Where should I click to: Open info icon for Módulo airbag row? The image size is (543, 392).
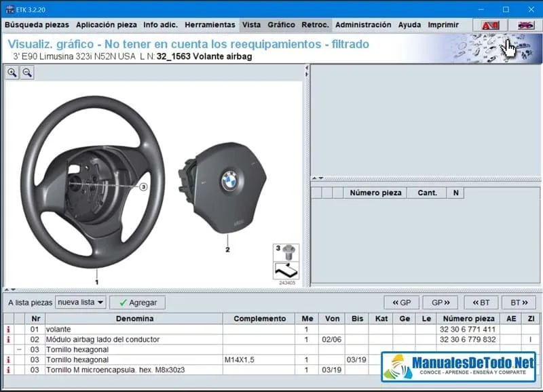click(7, 339)
